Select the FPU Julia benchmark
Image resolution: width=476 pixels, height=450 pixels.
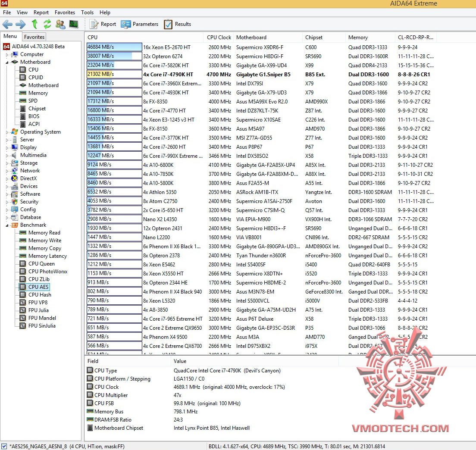[38, 310]
